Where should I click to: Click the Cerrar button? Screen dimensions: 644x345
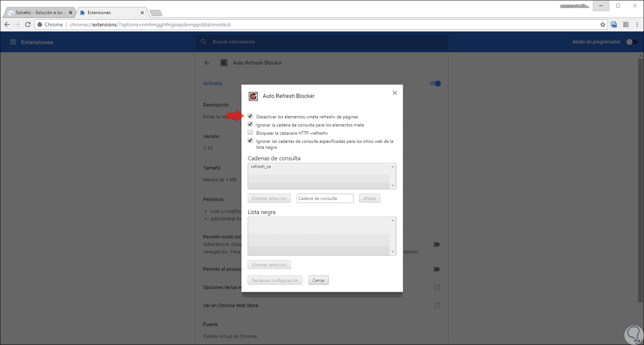point(319,280)
